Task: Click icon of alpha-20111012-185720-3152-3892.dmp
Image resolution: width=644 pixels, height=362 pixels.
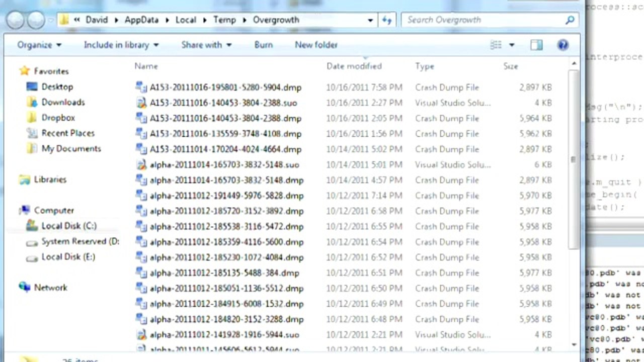Action: point(141,211)
